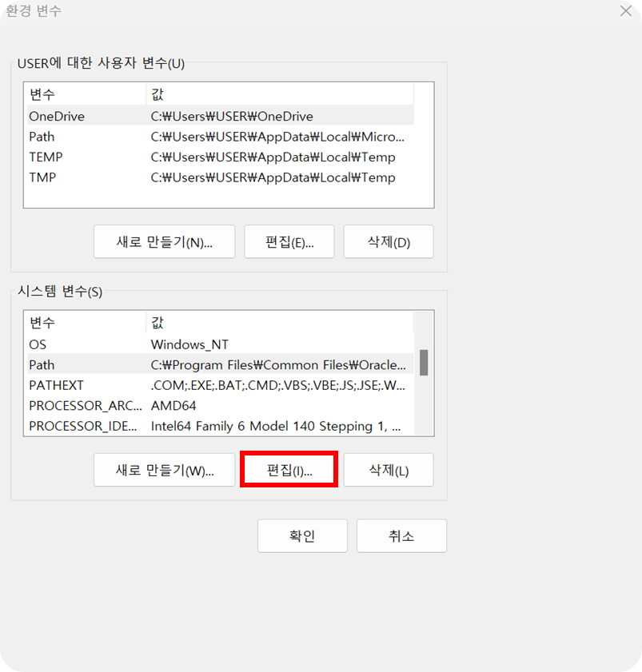Click 편집(E)... for user variables
642x672 pixels.
(x=289, y=242)
